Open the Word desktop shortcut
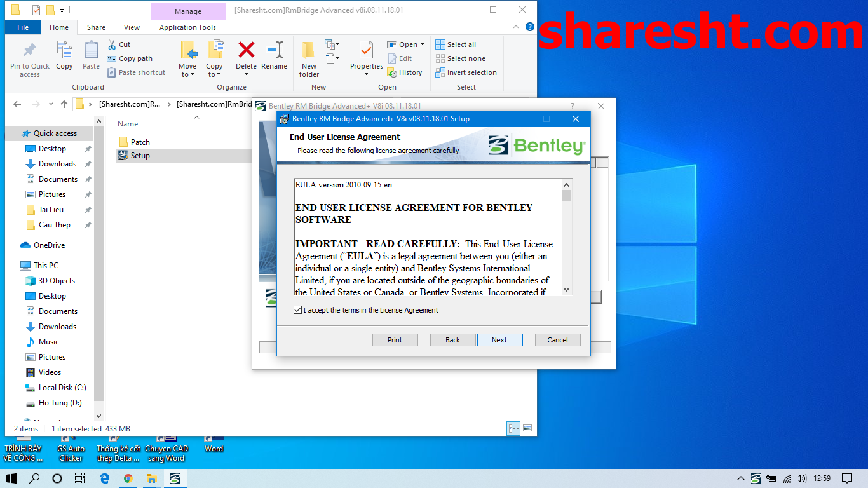This screenshot has height=488, width=868. coord(214,444)
